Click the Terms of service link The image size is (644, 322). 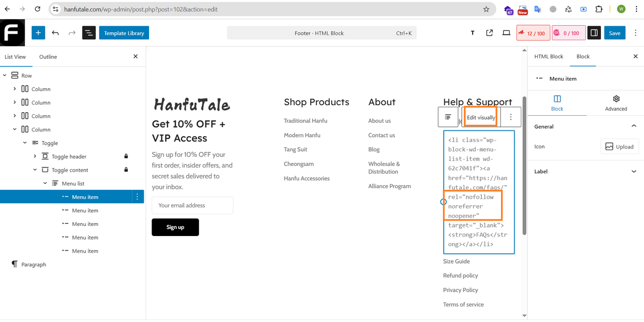pyautogui.click(x=463, y=304)
